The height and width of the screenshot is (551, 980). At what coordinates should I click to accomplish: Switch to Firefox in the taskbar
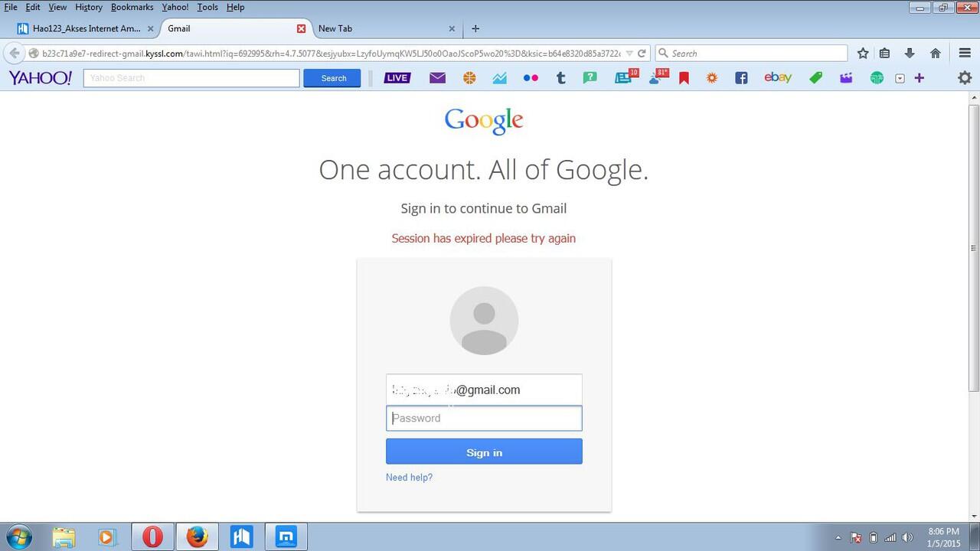tap(197, 536)
